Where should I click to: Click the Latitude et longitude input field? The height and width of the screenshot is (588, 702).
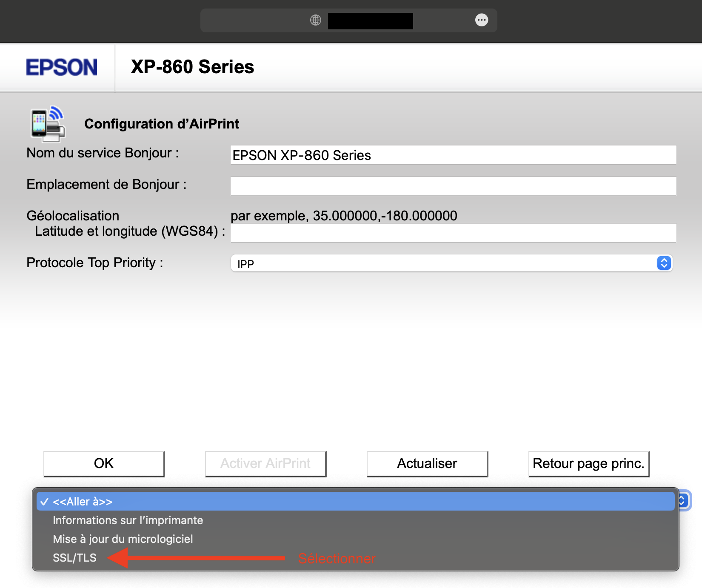coord(453,233)
